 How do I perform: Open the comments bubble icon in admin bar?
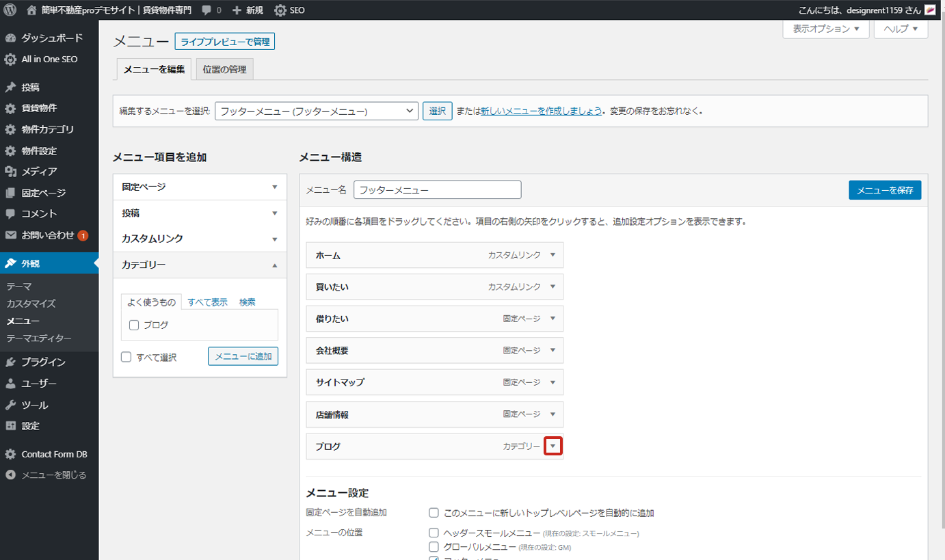coord(207,10)
